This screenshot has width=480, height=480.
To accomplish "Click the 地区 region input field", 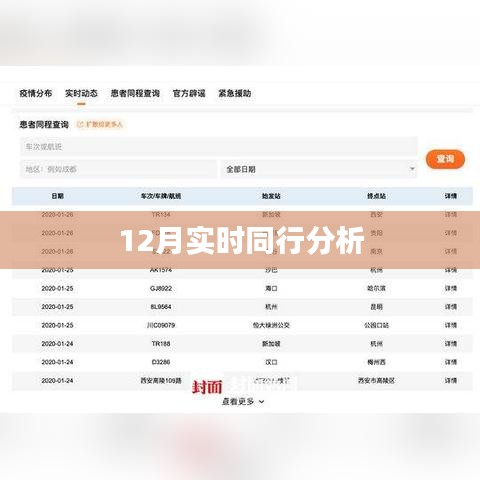I will (x=118, y=169).
